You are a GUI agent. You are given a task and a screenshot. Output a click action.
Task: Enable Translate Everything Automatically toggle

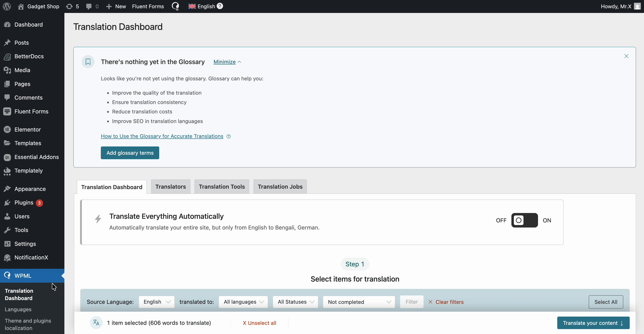[525, 220]
